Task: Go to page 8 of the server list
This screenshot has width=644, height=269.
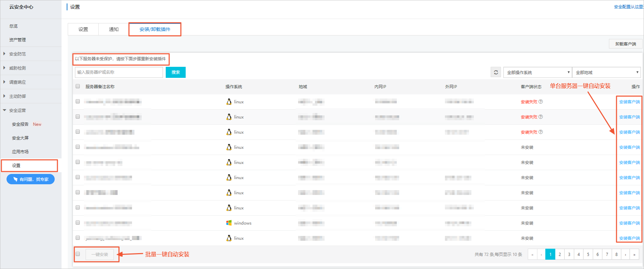Action: (616, 254)
